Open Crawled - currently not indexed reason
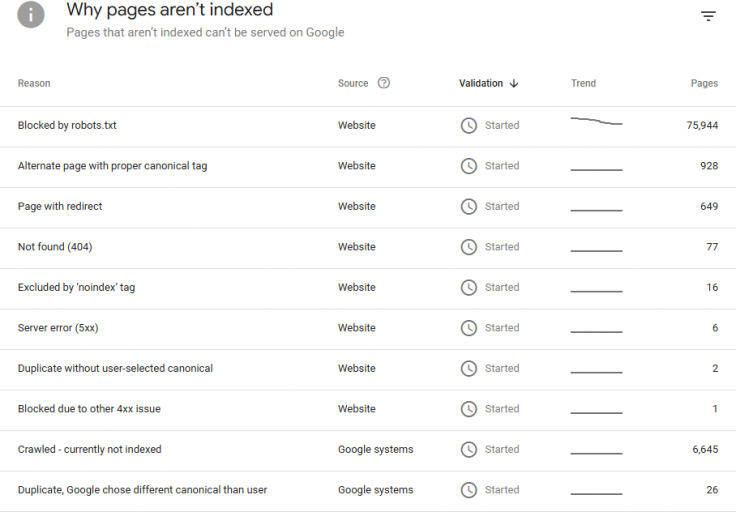The width and height of the screenshot is (736, 512). [89, 449]
